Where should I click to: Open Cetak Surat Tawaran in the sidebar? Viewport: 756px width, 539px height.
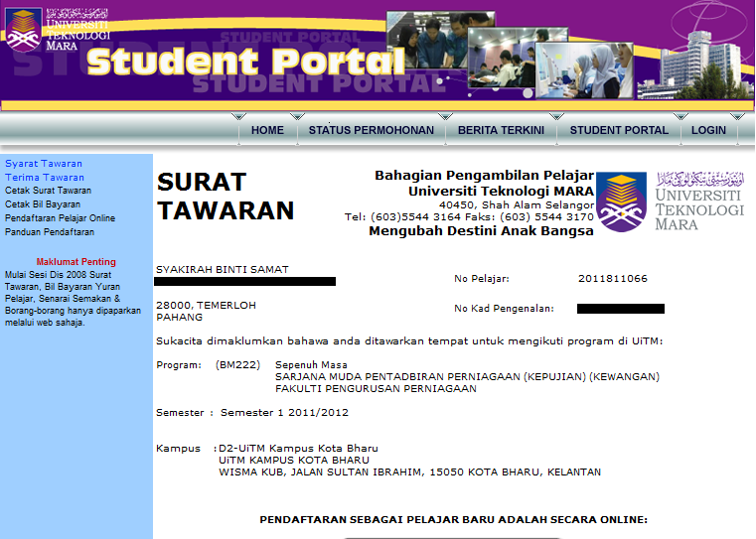(x=48, y=191)
